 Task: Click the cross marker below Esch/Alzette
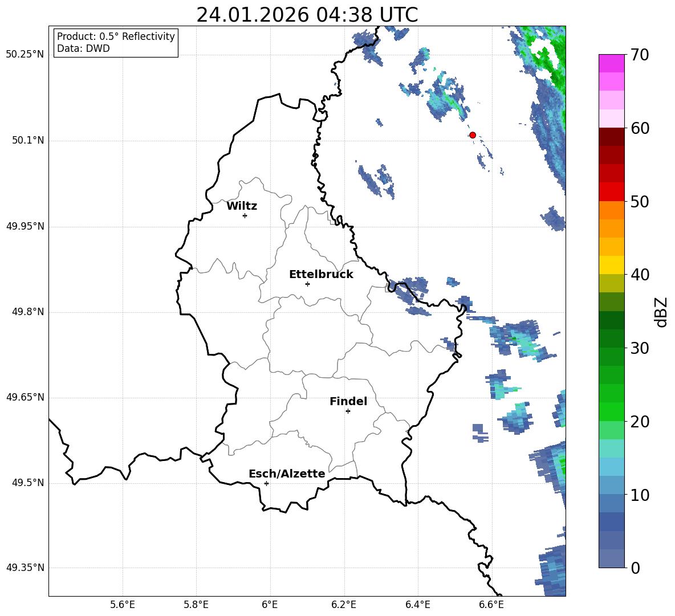(266, 483)
